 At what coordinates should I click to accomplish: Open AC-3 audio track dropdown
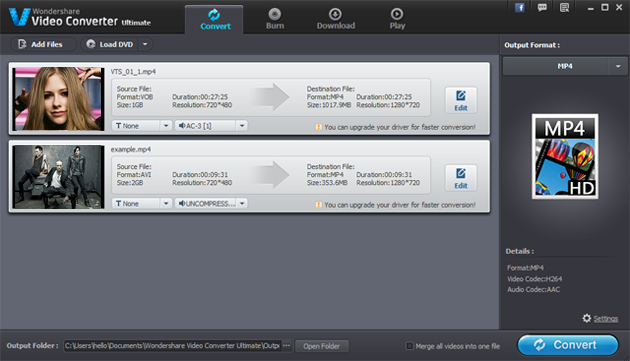tap(211, 126)
